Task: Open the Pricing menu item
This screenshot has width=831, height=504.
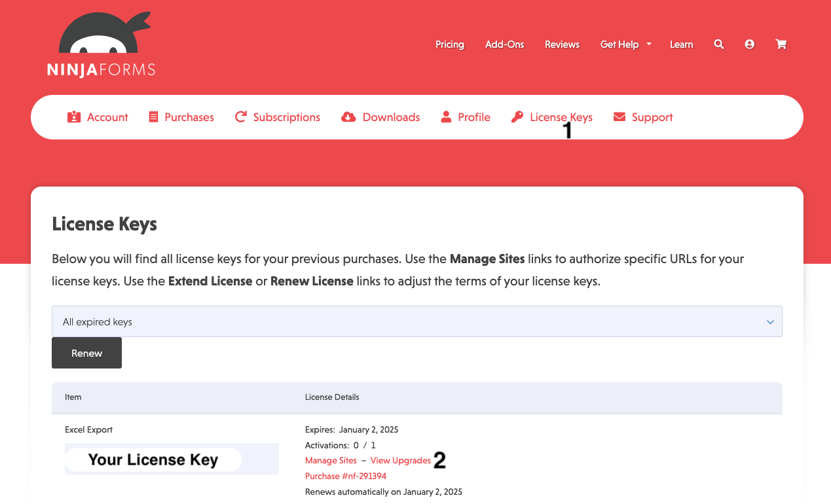Action: point(449,44)
